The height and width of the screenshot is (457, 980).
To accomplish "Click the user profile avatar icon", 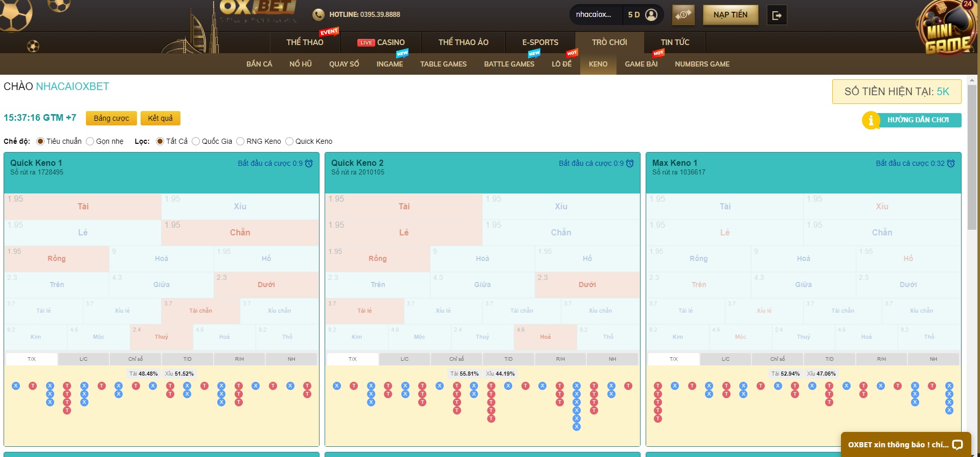I will click(651, 15).
